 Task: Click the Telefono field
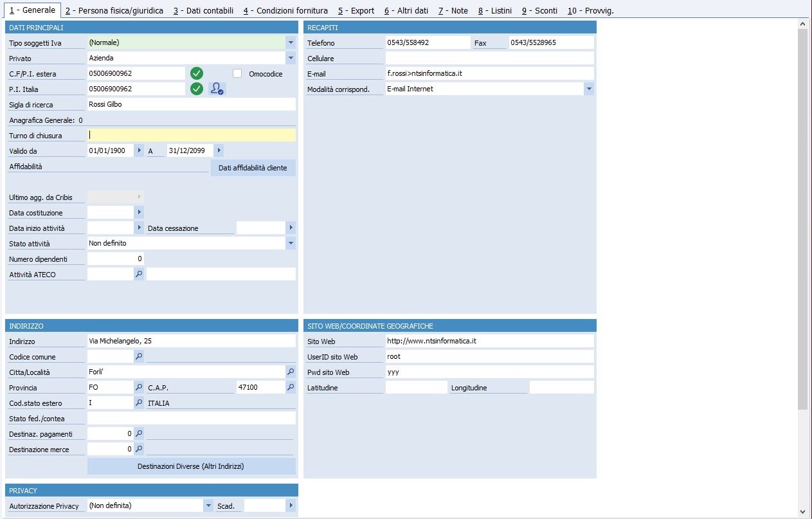click(x=428, y=42)
